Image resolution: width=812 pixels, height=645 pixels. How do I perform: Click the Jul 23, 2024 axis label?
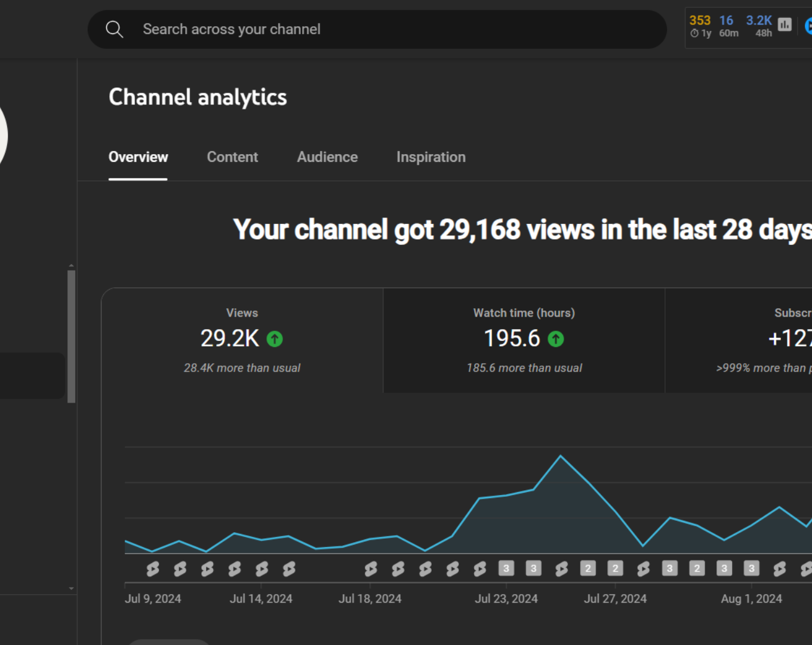pyautogui.click(x=506, y=598)
